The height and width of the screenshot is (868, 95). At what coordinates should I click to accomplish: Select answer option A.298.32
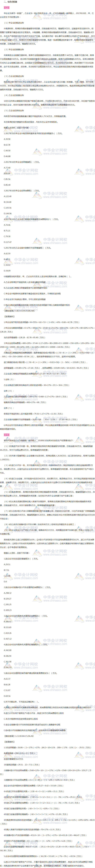click(8, 593)
